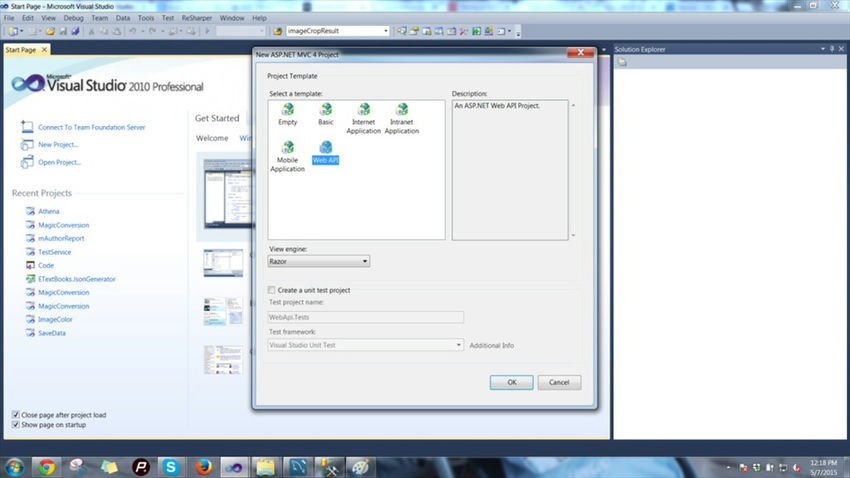This screenshot has height=478, width=850.
Task: Click the large Start Page video thumbnail
Action: pyautogui.click(x=228, y=193)
